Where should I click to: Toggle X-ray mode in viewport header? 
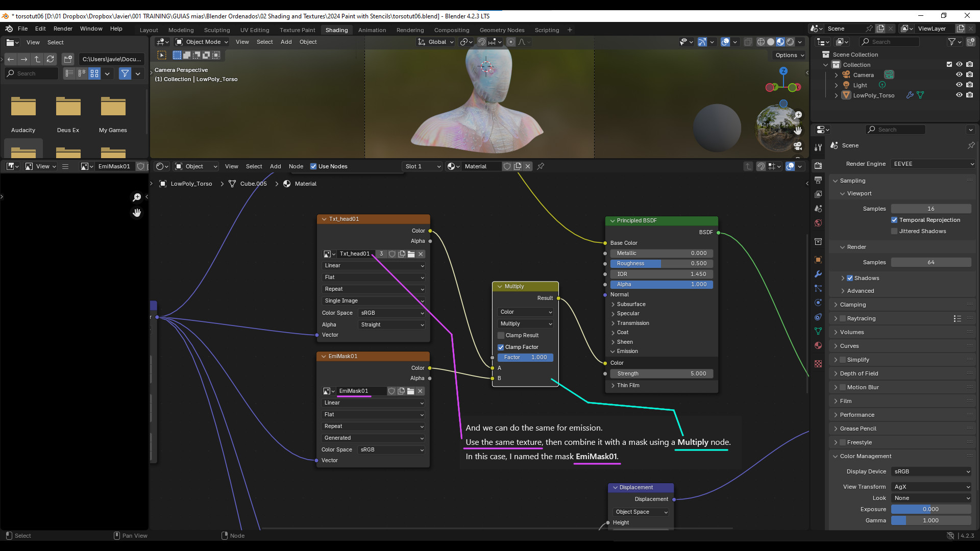point(748,42)
